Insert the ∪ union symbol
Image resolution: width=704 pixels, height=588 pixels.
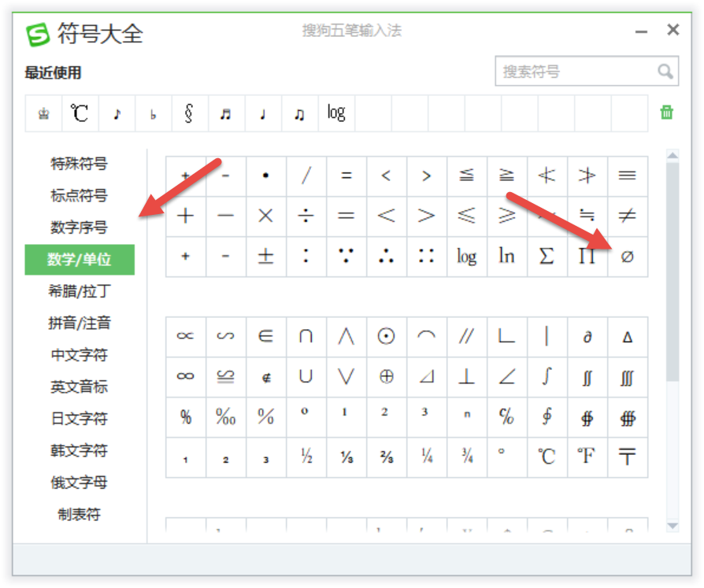306,376
